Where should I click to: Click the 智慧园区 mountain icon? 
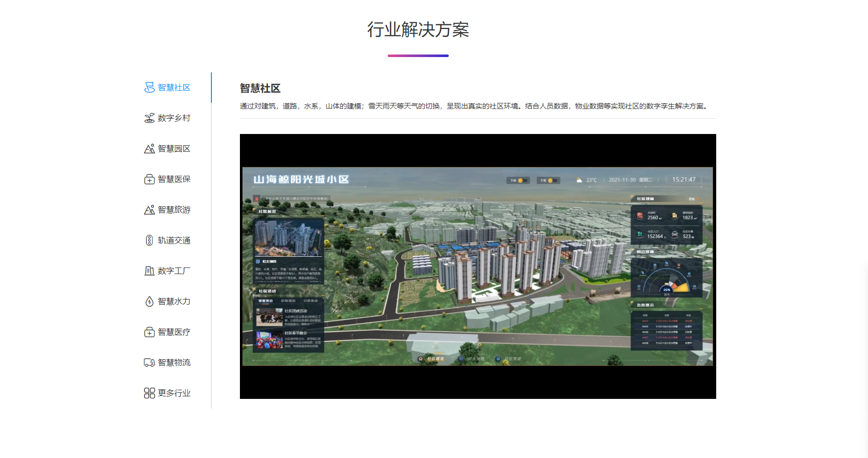(149, 149)
